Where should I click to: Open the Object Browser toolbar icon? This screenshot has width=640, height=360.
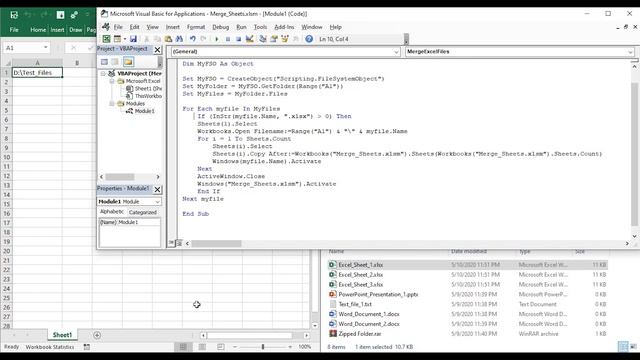[285, 39]
